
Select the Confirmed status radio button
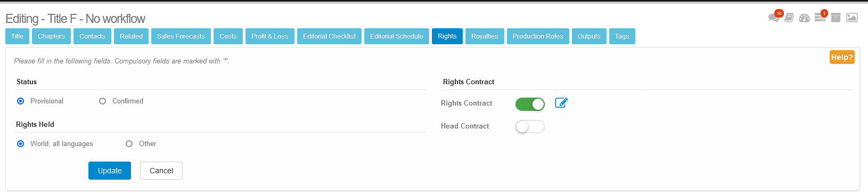coord(102,101)
